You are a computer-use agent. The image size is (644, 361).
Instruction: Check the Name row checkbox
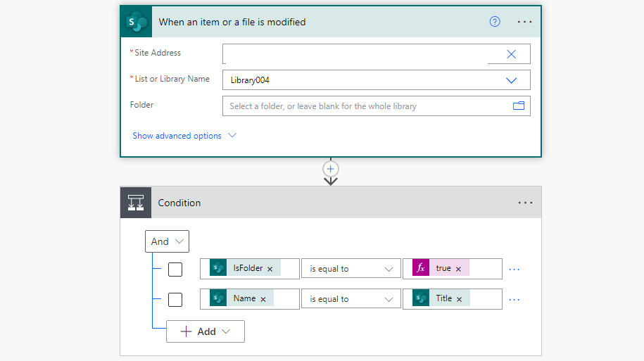coord(175,300)
